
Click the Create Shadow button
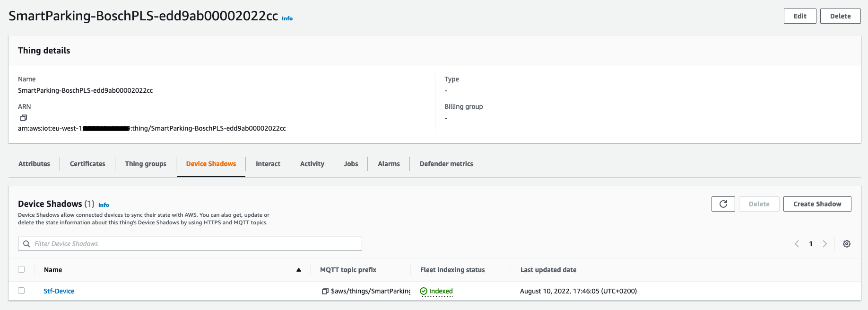[x=817, y=204]
